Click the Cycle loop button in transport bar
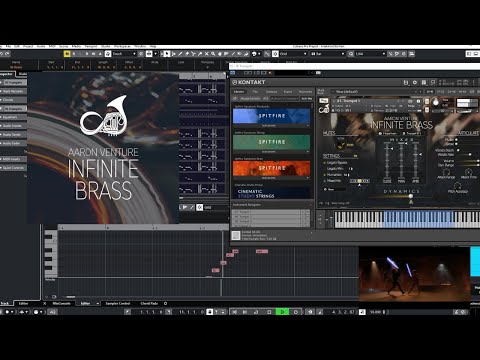This screenshot has width=480, height=360. pos(256,312)
